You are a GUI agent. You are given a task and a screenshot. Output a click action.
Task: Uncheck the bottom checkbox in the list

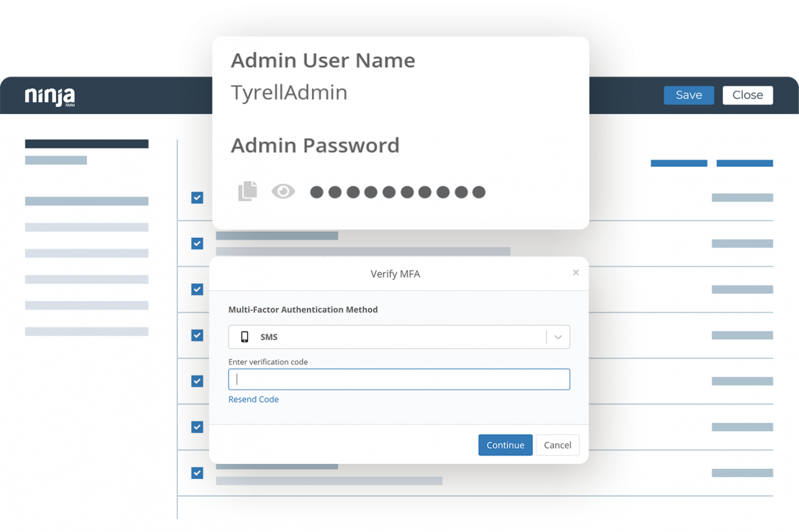point(197,473)
